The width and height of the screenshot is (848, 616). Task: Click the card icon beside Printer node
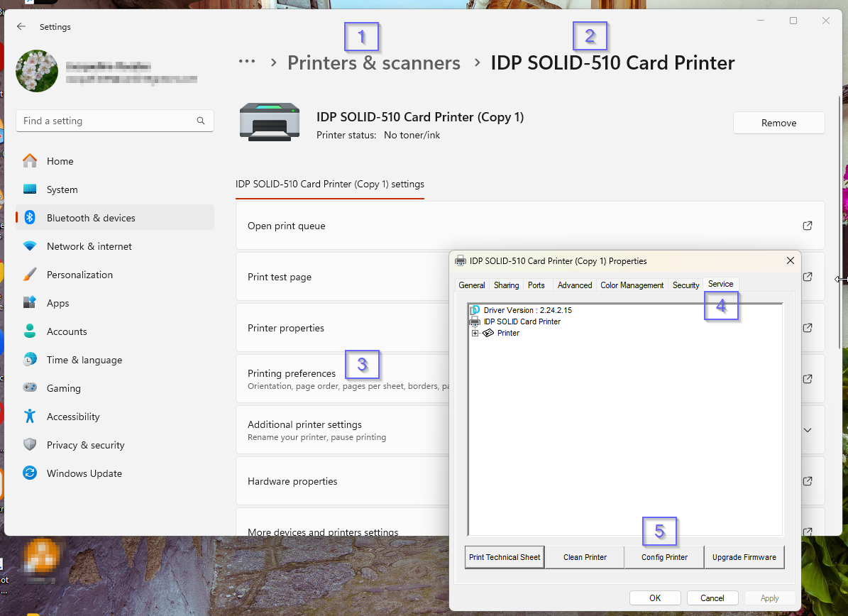488,333
